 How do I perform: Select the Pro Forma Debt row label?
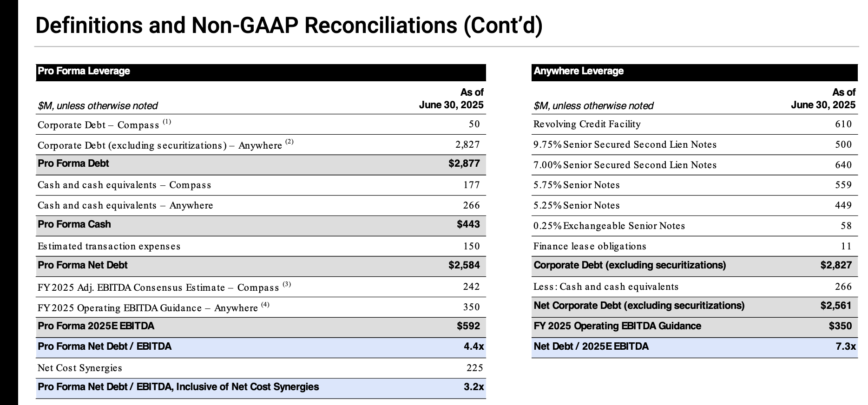(x=73, y=163)
